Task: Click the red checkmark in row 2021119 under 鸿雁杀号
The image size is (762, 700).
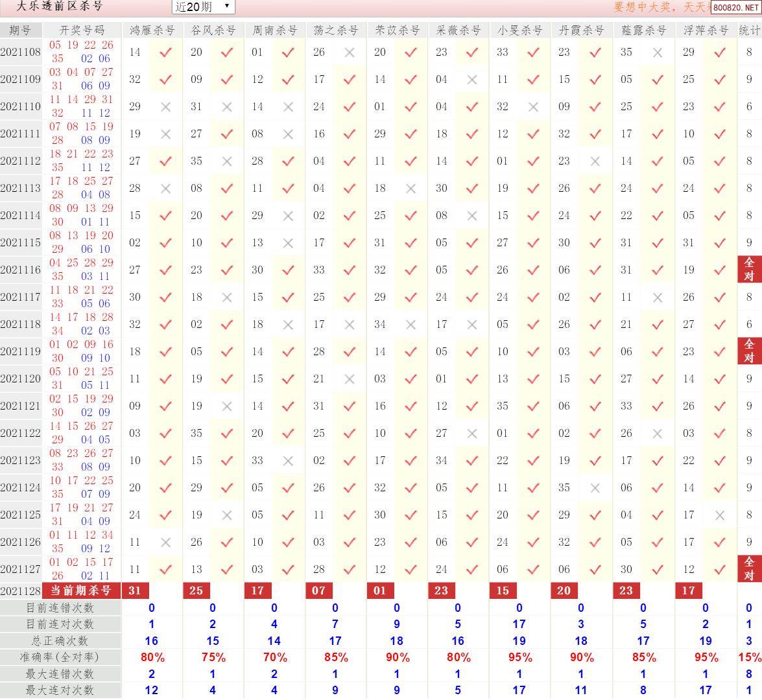Action: tap(166, 351)
